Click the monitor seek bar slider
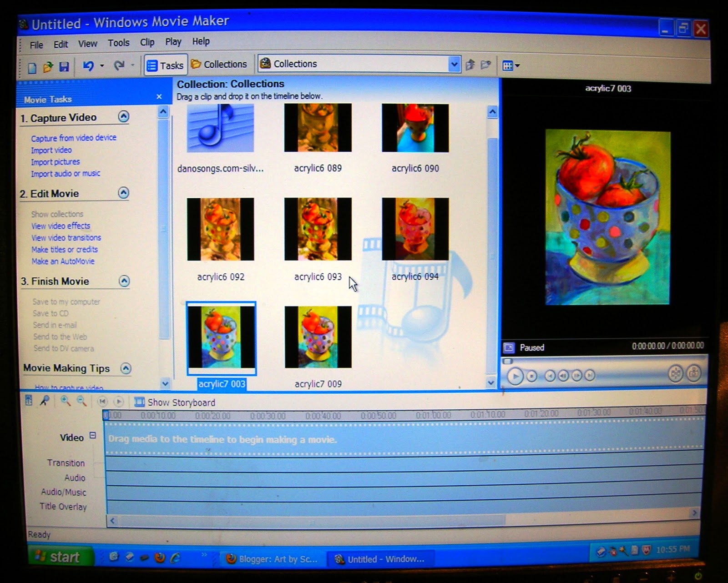This screenshot has width=728, height=583. pos(507,362)
